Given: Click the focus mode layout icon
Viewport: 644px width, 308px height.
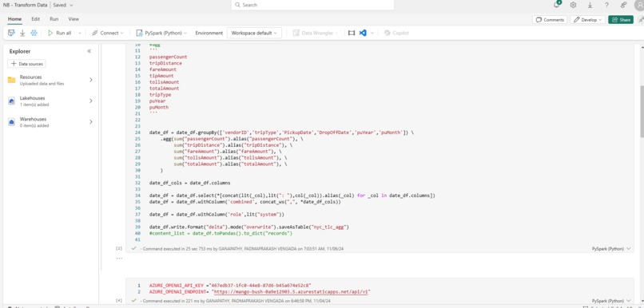Looking at the screenshot, I should click(351, 33).
